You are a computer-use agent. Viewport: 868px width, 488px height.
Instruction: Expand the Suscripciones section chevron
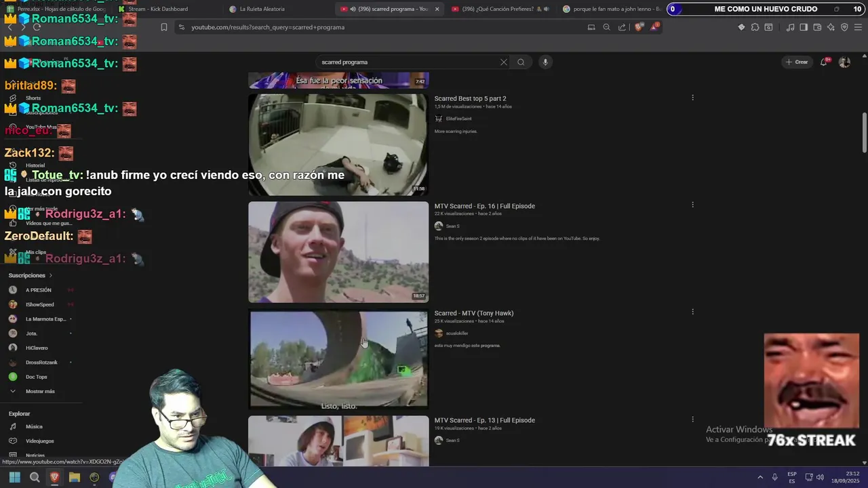coord(50,275)
